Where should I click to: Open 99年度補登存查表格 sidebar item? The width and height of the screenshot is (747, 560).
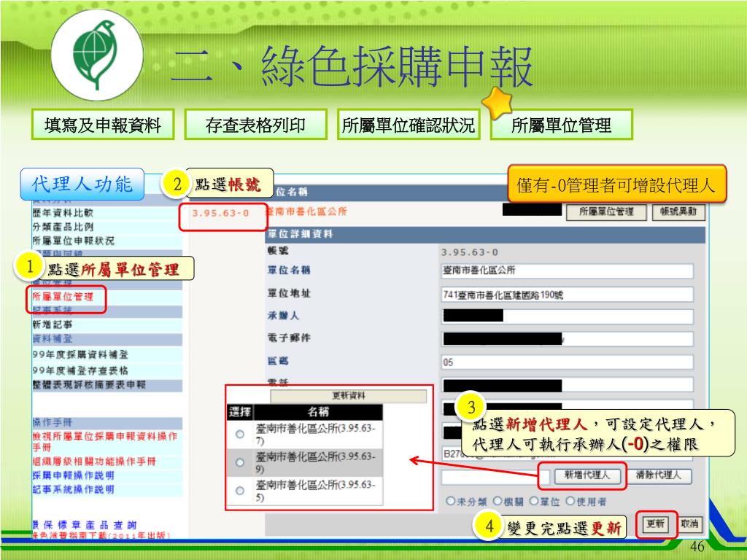point(80,370)
